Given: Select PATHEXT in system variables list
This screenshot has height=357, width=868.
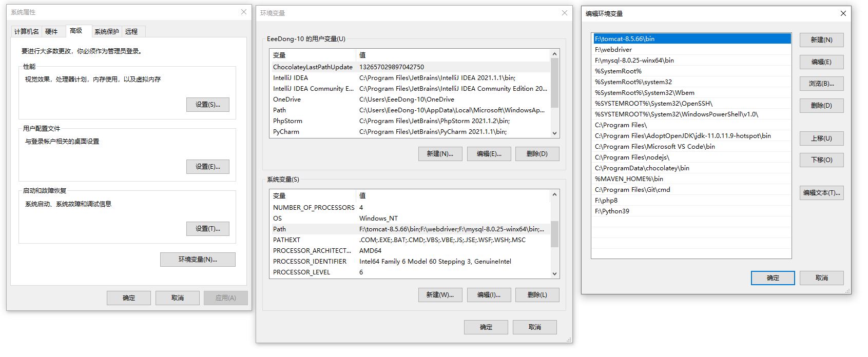Looking at the screenshot, I should point(286,240).
